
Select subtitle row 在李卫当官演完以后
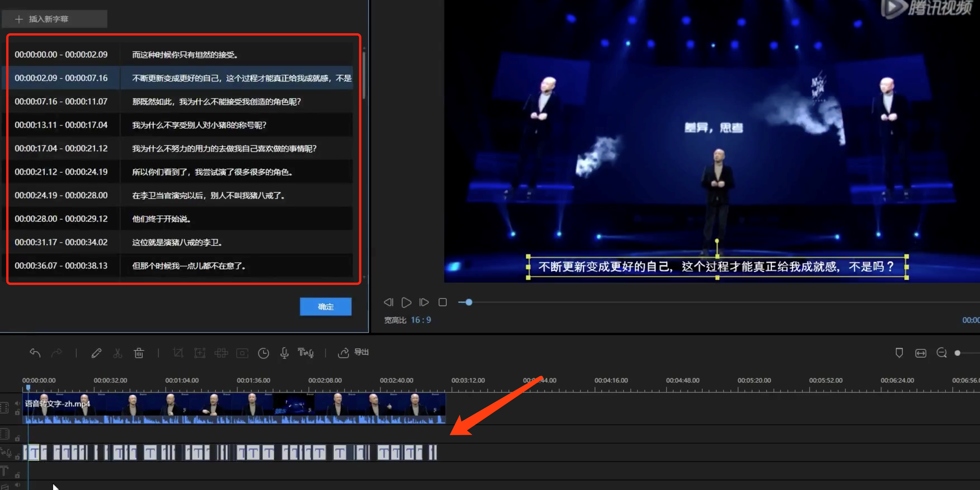pyautogui.click(x=177, y=195)
